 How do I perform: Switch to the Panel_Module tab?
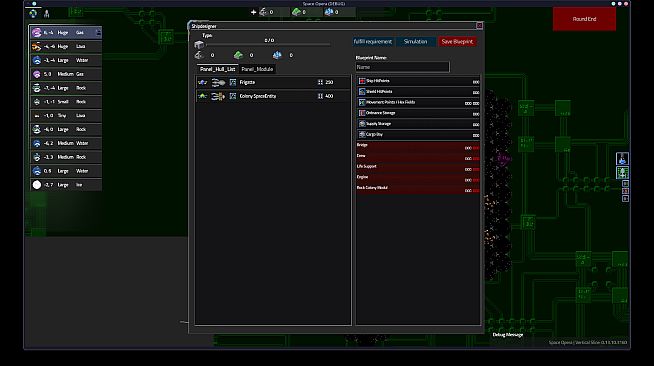[257, 69]
